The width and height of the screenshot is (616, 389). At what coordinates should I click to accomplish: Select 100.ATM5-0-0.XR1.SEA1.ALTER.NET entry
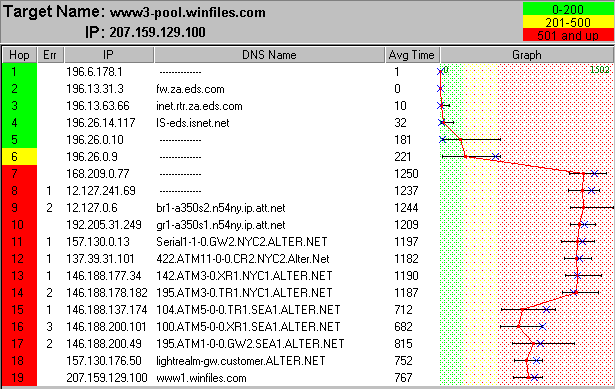(x=248, y=327)
